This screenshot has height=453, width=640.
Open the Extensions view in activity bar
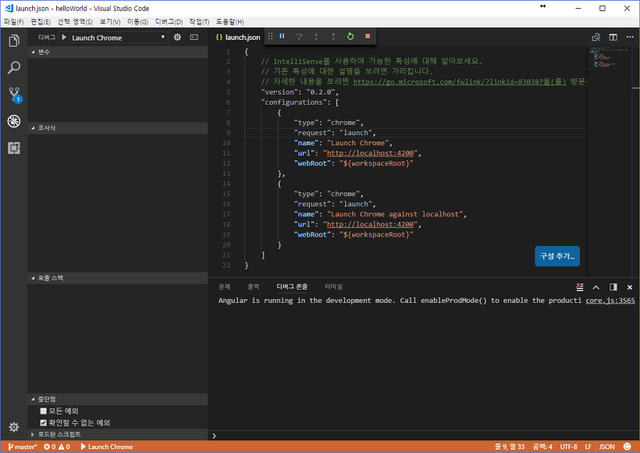pos(14,148)
